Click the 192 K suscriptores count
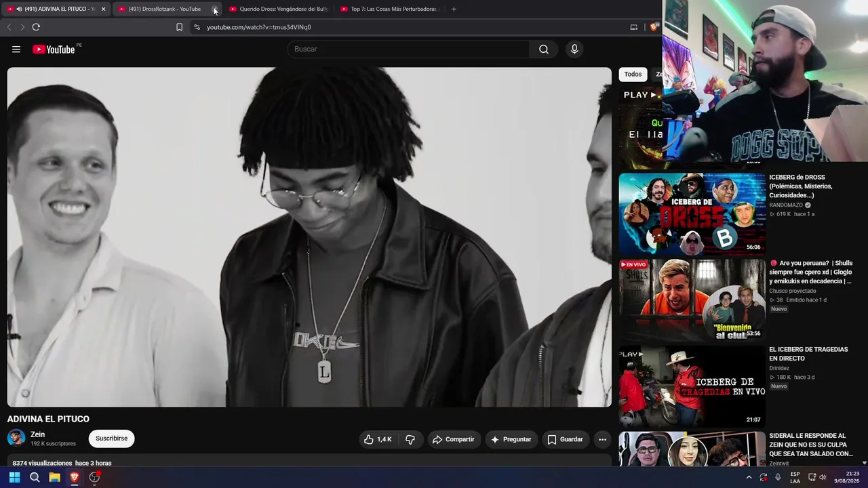The image size is (868, 488). point(53,444)
